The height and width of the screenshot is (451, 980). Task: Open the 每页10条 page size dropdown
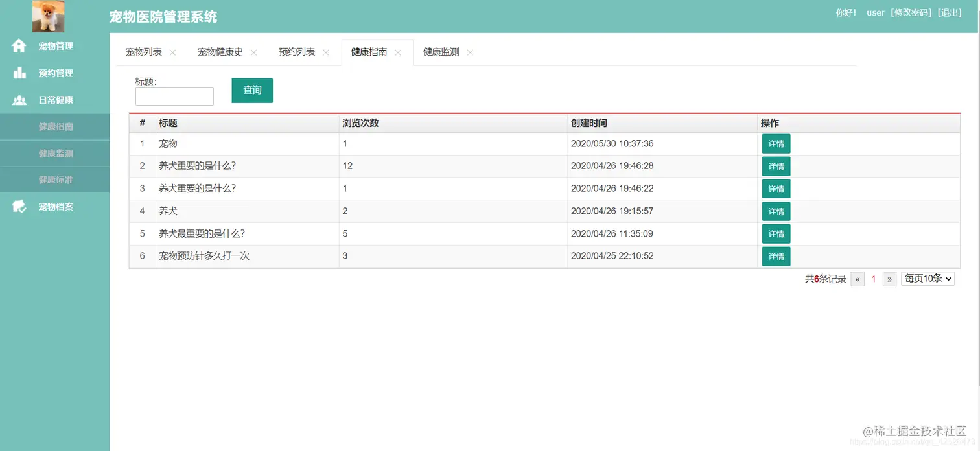927,279
